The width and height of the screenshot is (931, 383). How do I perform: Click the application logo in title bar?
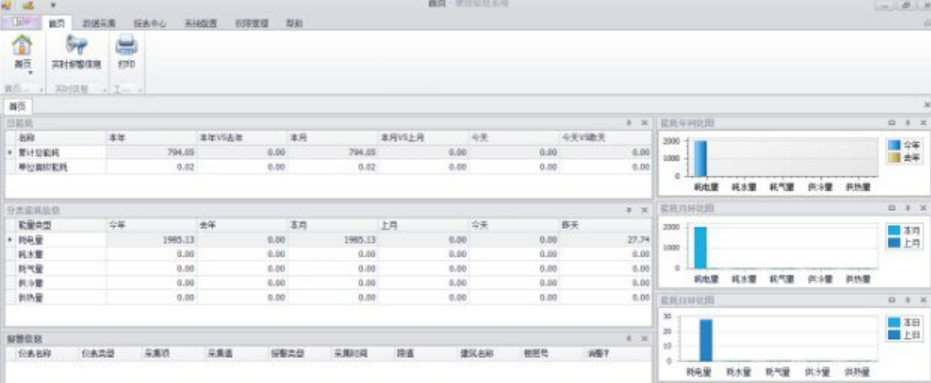click(6, 5)
